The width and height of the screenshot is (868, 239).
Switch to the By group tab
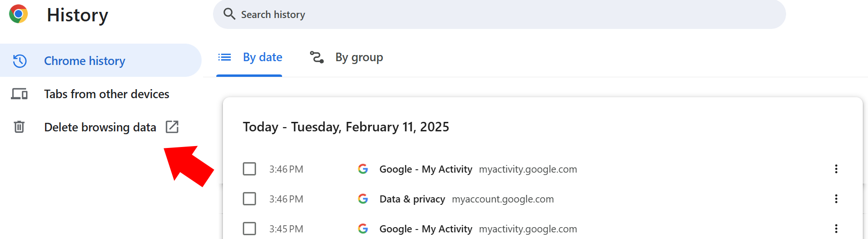(346, 58)
